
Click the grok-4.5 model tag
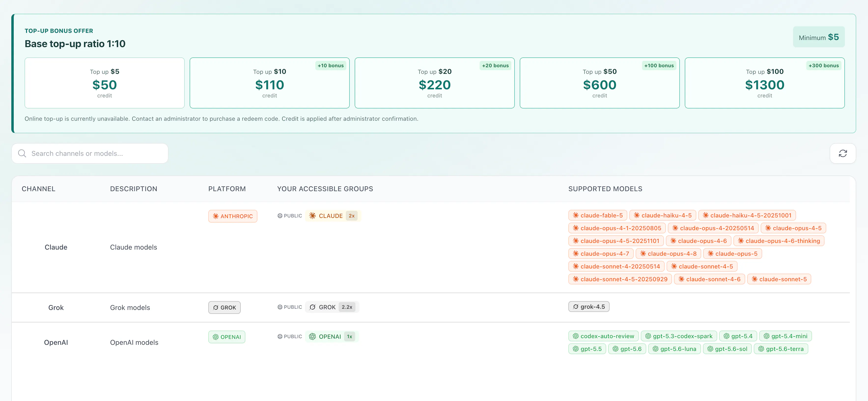[589, 307]
